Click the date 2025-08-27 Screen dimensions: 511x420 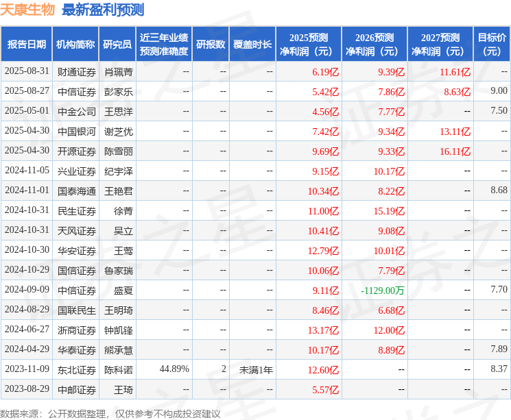27,91
